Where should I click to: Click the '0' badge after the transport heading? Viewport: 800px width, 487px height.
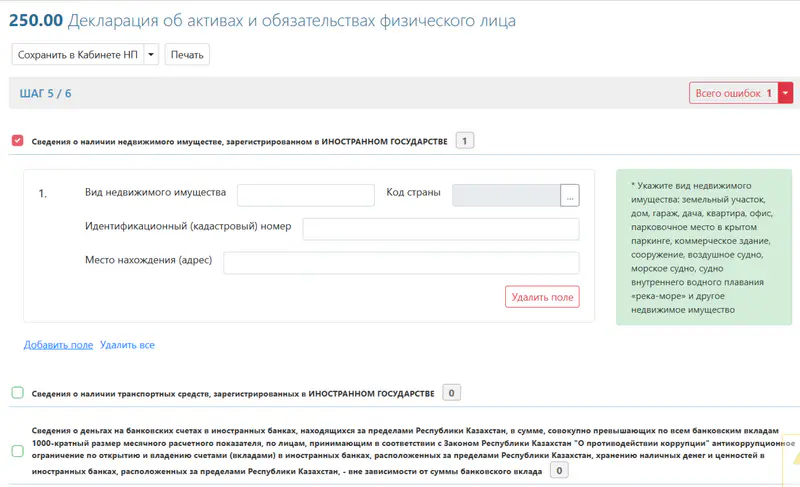tap(451, 393)
